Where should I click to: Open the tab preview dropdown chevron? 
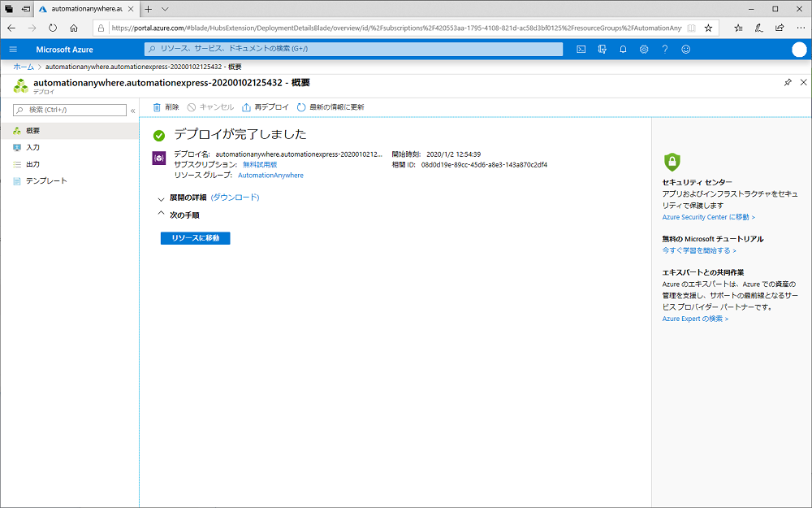165,9
